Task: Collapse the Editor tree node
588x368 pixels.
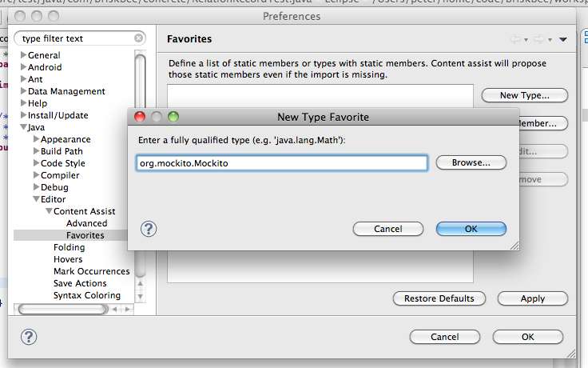Action: click(x=36, y=199)
